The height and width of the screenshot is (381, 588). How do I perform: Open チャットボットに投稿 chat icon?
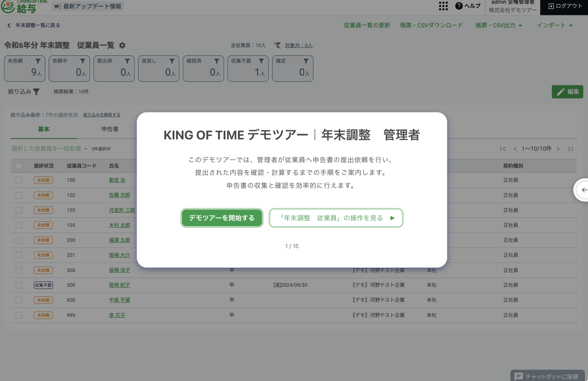(519, 376)
